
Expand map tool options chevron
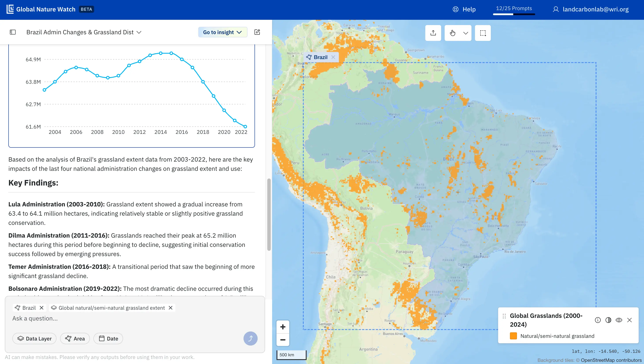point(466,33)
